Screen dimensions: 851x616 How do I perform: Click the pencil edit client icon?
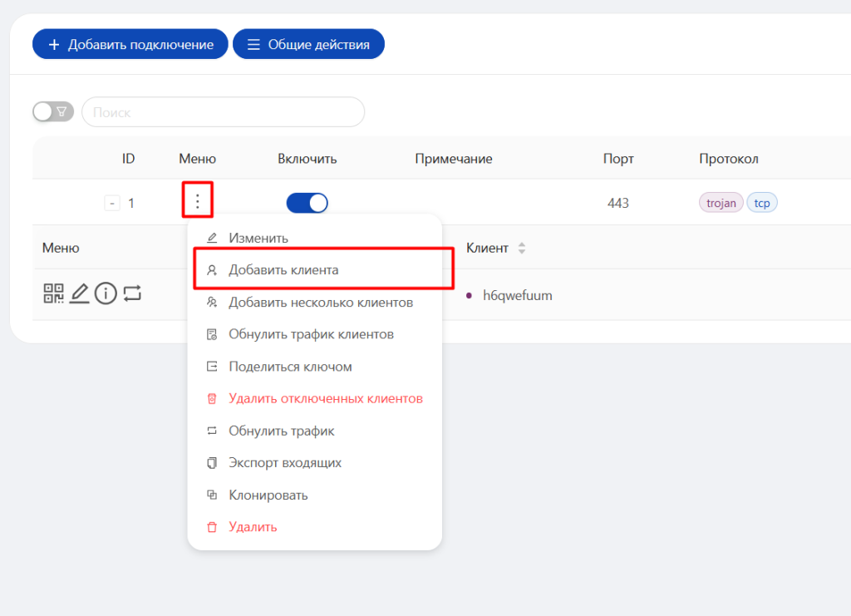[x=79, y=293]
